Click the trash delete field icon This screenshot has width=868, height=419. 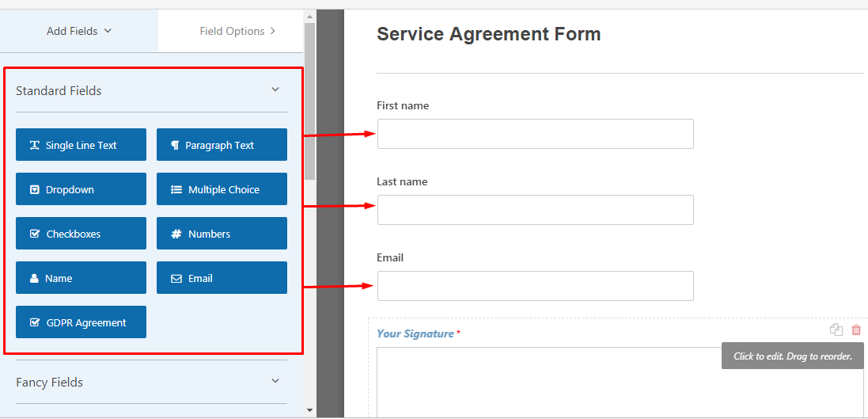tap(856, 330)
